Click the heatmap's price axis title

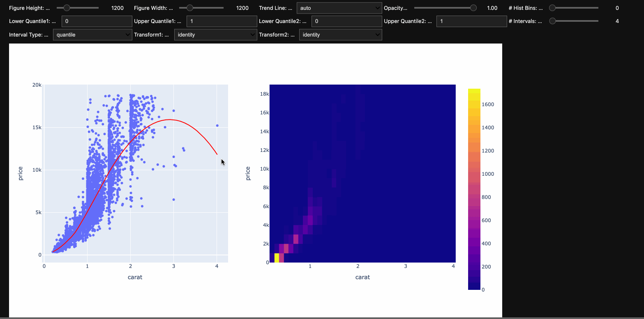248,173
